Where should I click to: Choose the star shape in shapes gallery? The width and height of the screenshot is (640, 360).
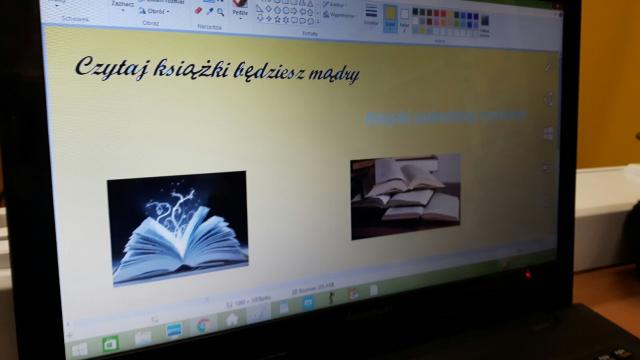click(278, 19)
